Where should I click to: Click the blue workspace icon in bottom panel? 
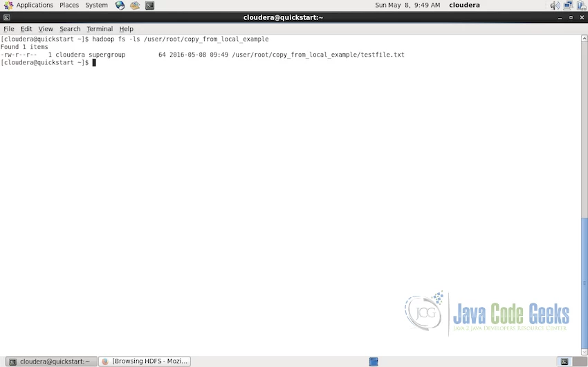pyautogui.click(x=374, y=361)
